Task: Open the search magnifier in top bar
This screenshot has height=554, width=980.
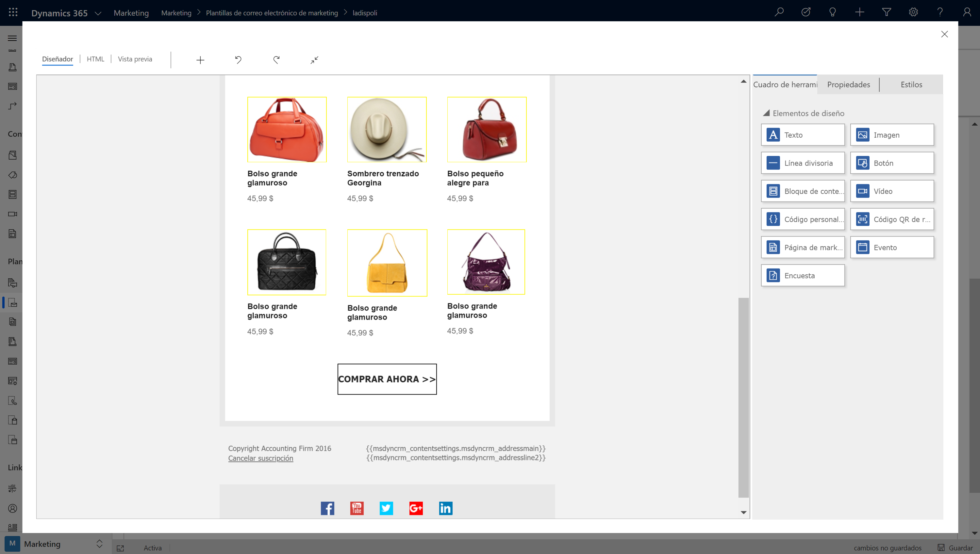Action: tap(779, 12)
